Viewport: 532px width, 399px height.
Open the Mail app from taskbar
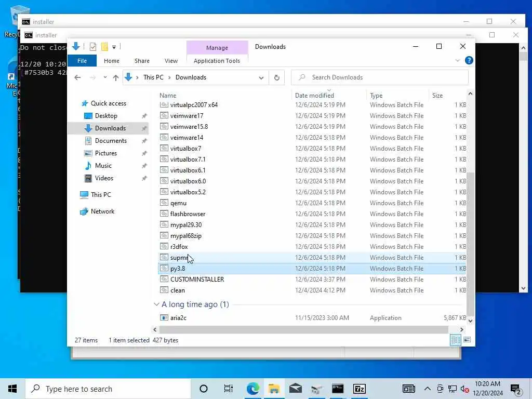(x=296, y=389)
